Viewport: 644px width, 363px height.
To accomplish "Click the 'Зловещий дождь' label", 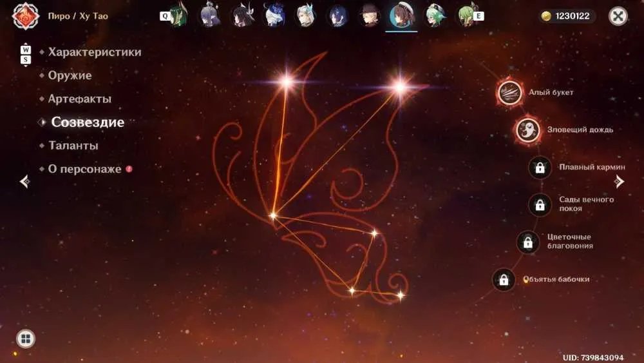I will click(580, 130).
